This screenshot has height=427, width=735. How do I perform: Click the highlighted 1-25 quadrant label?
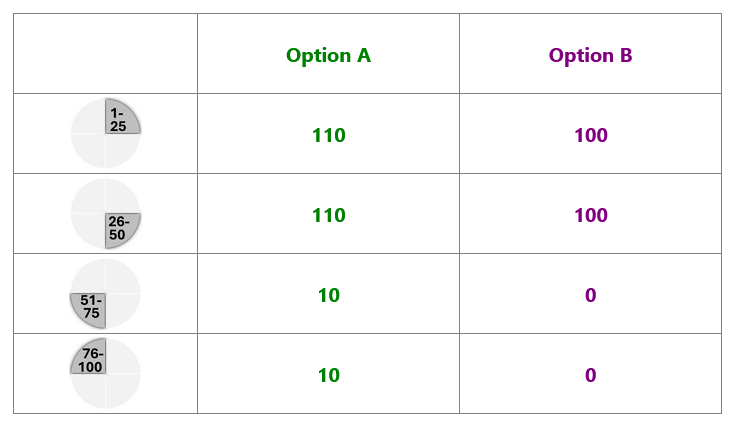pyautogui.click(x=118, y=120)
